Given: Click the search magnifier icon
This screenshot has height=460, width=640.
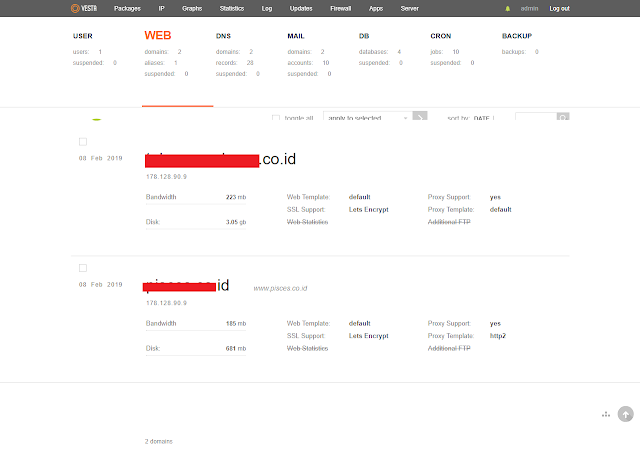Looking at the screenshot, I should click(563, 118).
